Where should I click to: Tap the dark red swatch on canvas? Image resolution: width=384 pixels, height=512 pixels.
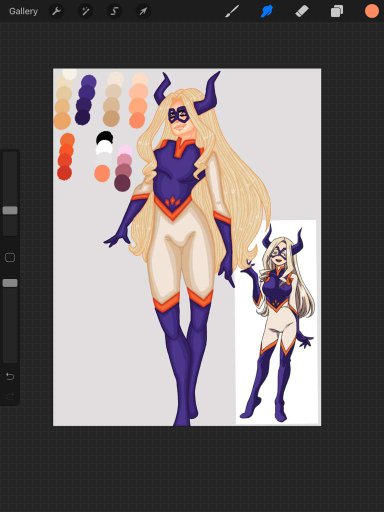65,173
